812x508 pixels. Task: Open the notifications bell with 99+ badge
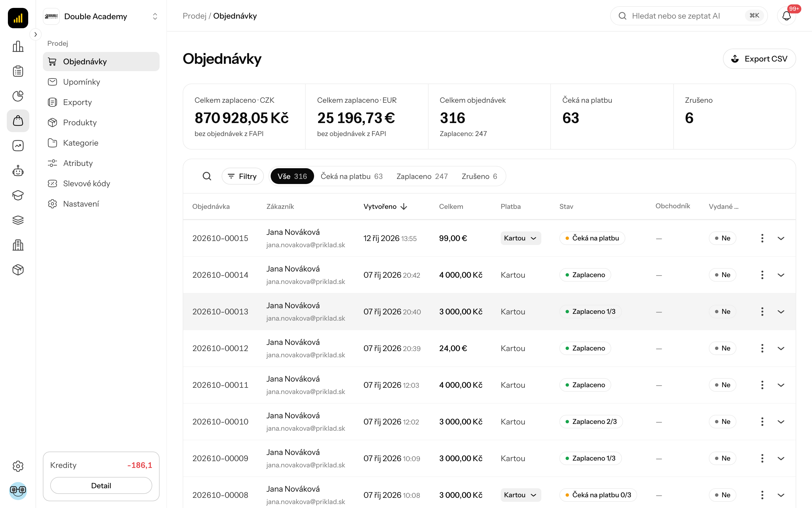click(x=787, y=16)
